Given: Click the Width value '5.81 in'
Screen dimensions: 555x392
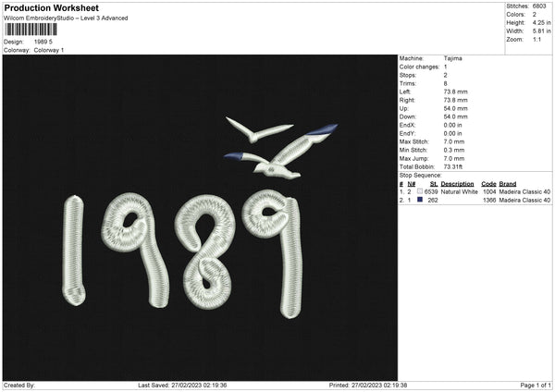Looking at the screenshot, I should tap(541, 31).
